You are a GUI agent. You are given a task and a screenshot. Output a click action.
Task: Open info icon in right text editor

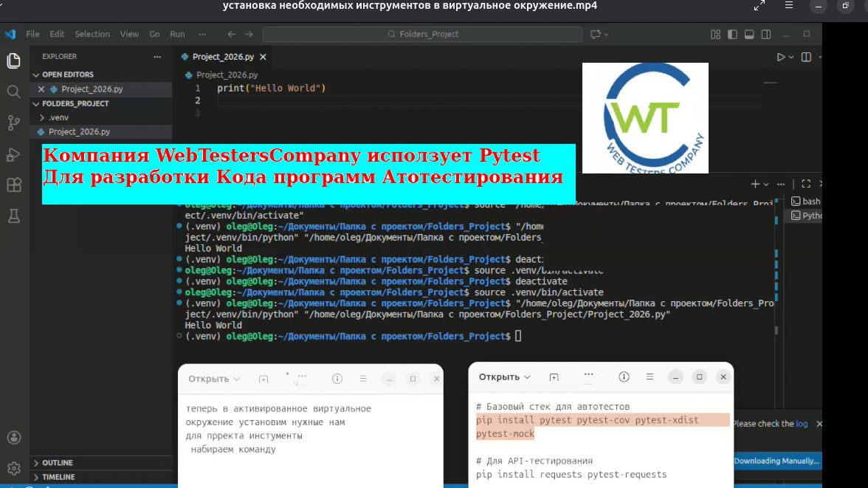click(624, 377)
